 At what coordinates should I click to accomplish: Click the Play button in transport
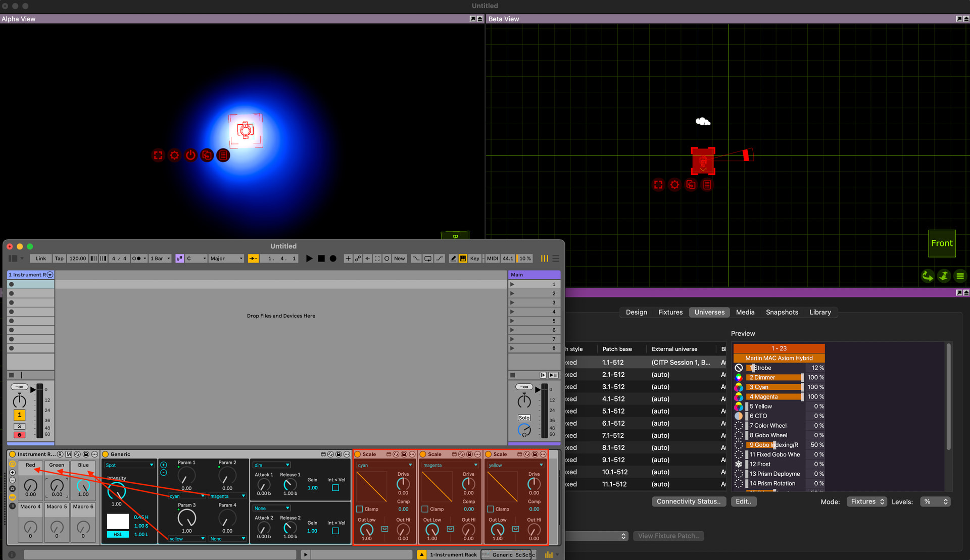(x=309, y=259)
